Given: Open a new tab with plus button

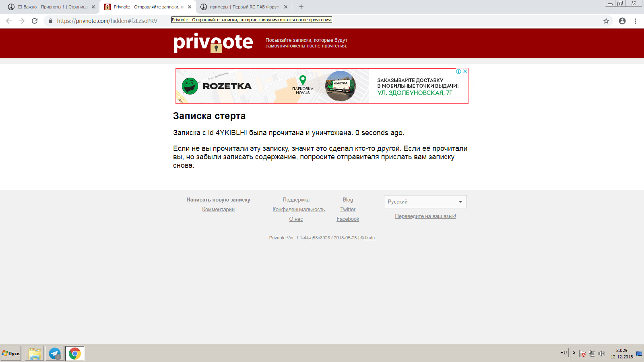Looking at the screenshot, I should coord(301,7).
